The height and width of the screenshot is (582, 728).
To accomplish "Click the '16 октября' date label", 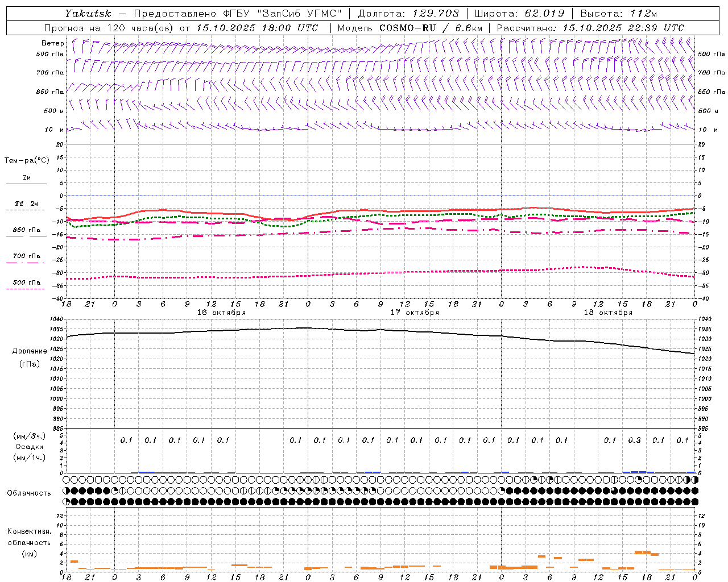I will click(221, 313).
